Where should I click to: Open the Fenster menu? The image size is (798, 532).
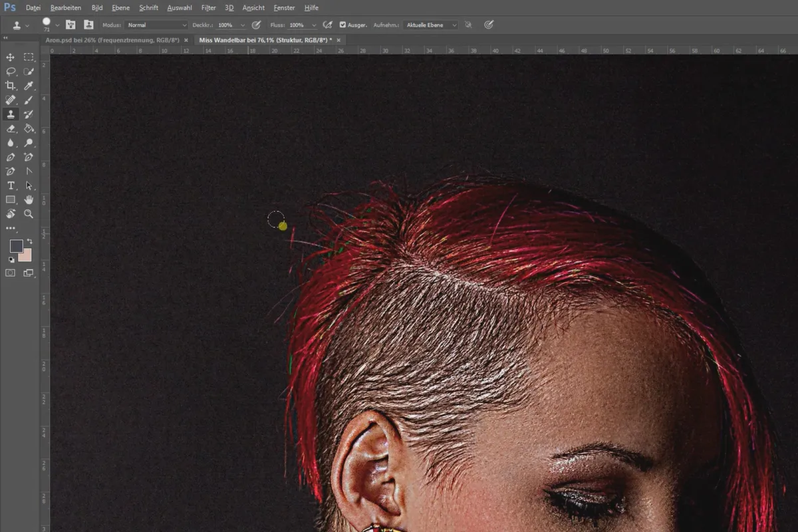pyautogui.click(x=285, y=8)
